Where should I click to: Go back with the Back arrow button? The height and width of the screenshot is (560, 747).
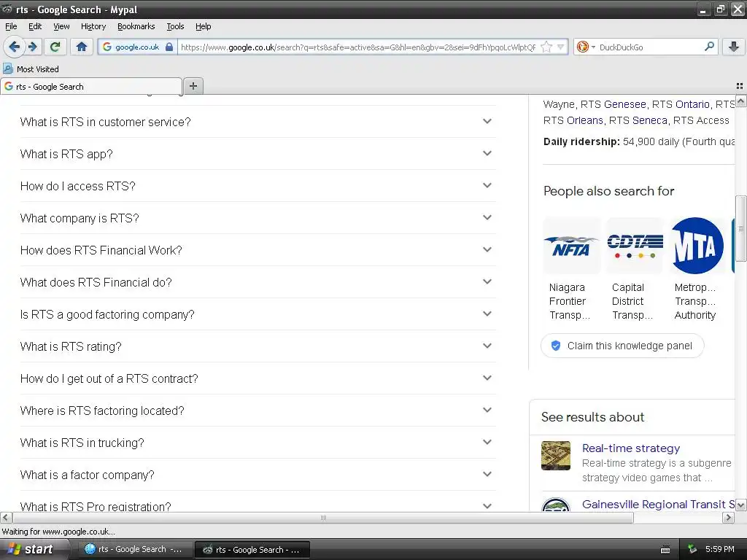14,47
